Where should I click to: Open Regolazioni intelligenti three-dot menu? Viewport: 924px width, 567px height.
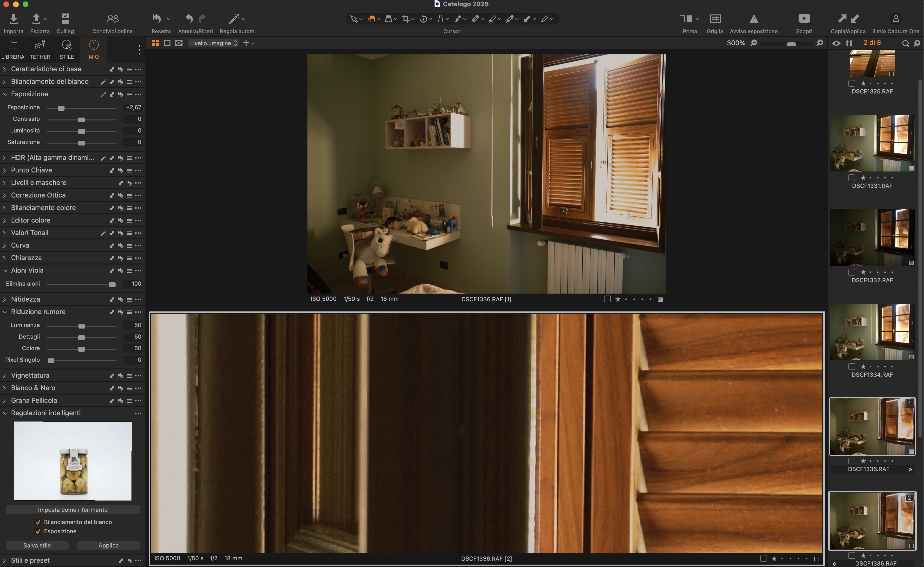(138, 413)
